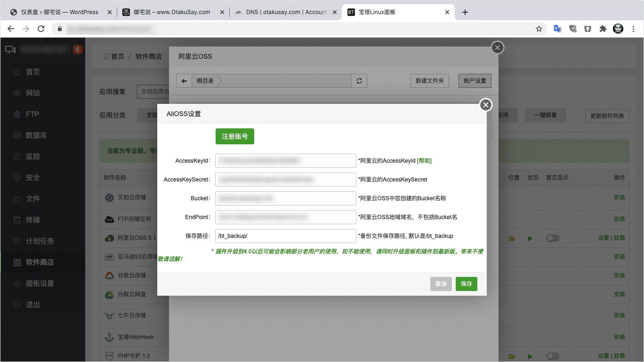Click 安装 link for FTP存储空间
Viewport: 644px width, 362px height.
[620, 219]
